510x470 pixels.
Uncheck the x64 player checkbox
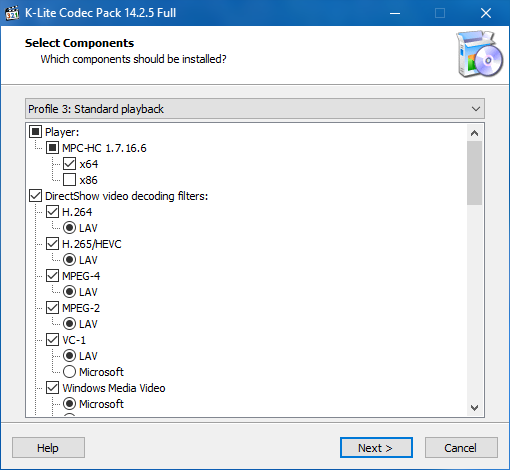click(69, 164)
